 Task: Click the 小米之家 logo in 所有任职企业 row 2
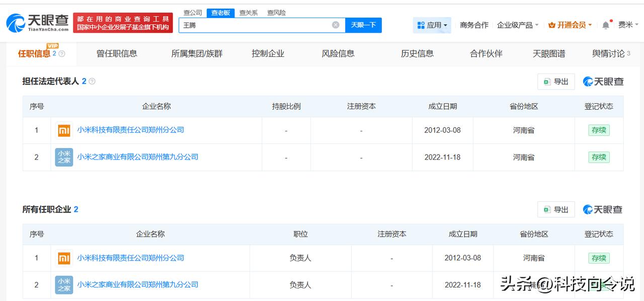coord(64,285)
